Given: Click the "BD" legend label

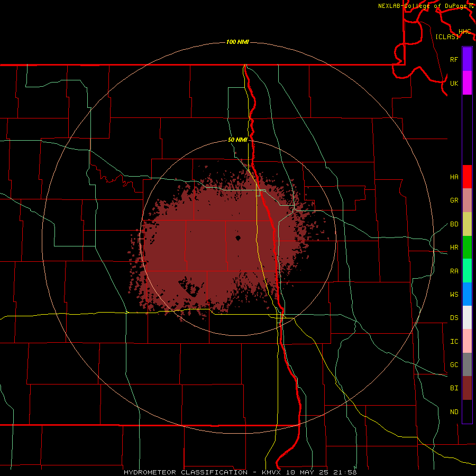Looking at the screenshot, I should [454, 224].
